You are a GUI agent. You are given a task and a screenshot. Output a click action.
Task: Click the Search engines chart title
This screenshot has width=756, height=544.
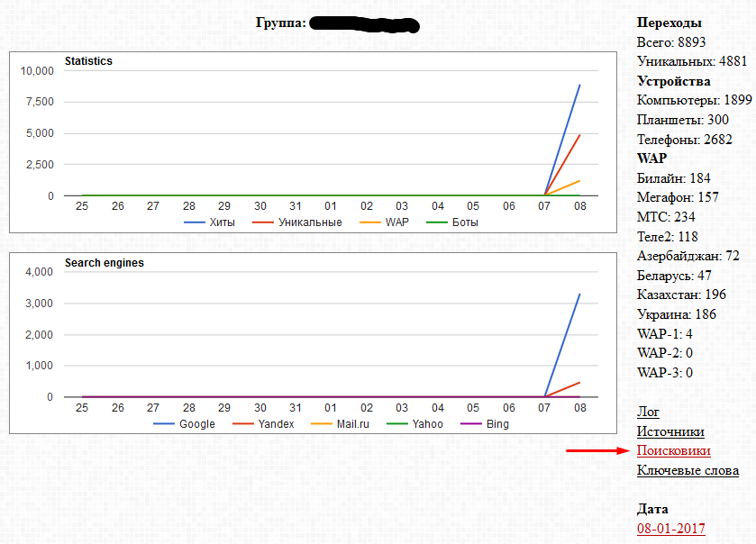pyautogui.click(x=105, y=263)
